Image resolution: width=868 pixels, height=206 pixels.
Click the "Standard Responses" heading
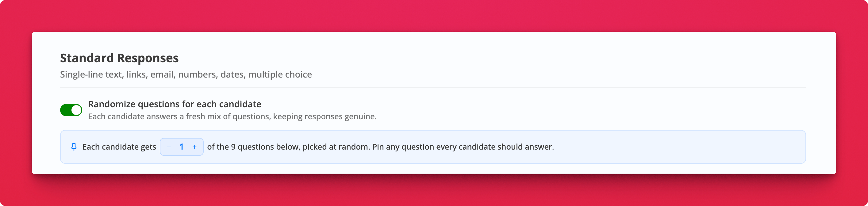119,58
